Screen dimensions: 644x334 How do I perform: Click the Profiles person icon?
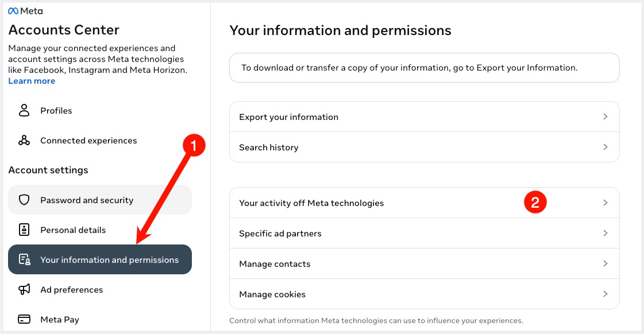(x=24, y=111)
